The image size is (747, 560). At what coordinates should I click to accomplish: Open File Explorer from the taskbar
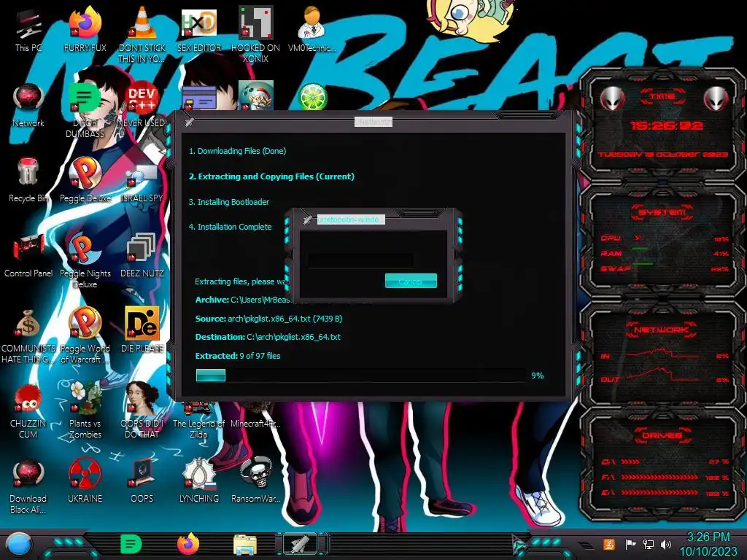pyautogui.click(x=245, y=544)
